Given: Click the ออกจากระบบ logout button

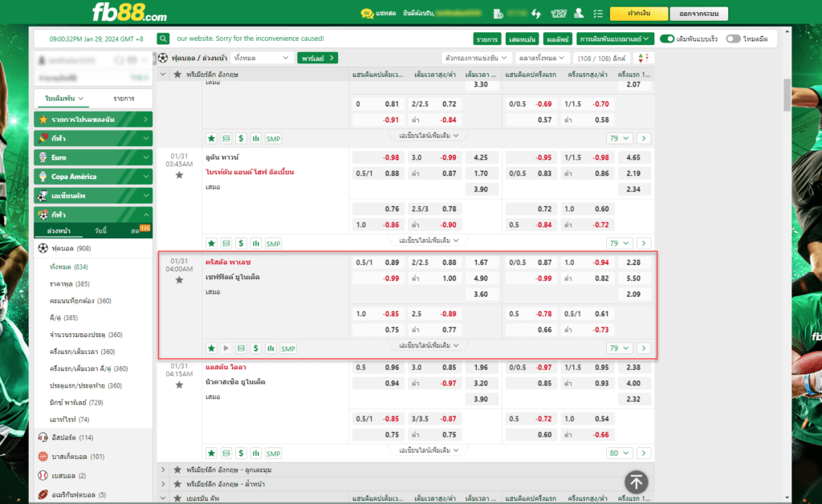Looking at the screenshot, I should click(x=699, y=14).
